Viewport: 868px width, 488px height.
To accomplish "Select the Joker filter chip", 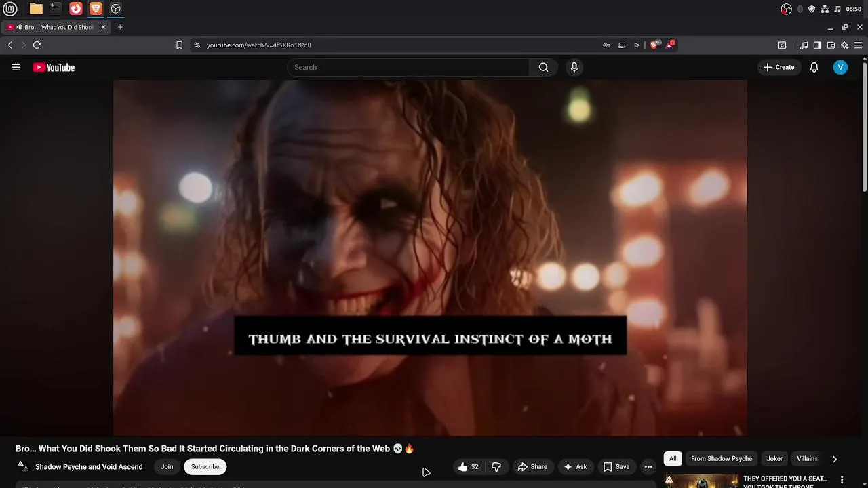I will [774, 459].
